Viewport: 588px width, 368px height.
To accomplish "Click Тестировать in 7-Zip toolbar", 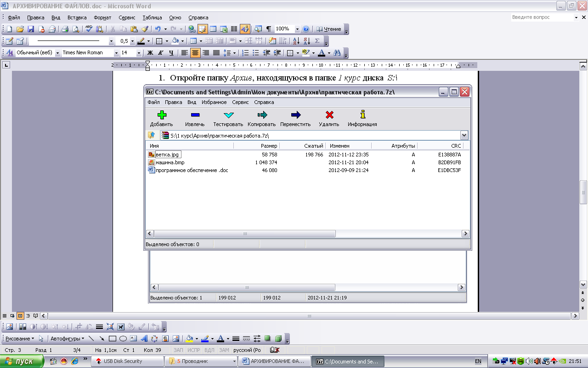I will pyautogui.click(x=228, y=119).
